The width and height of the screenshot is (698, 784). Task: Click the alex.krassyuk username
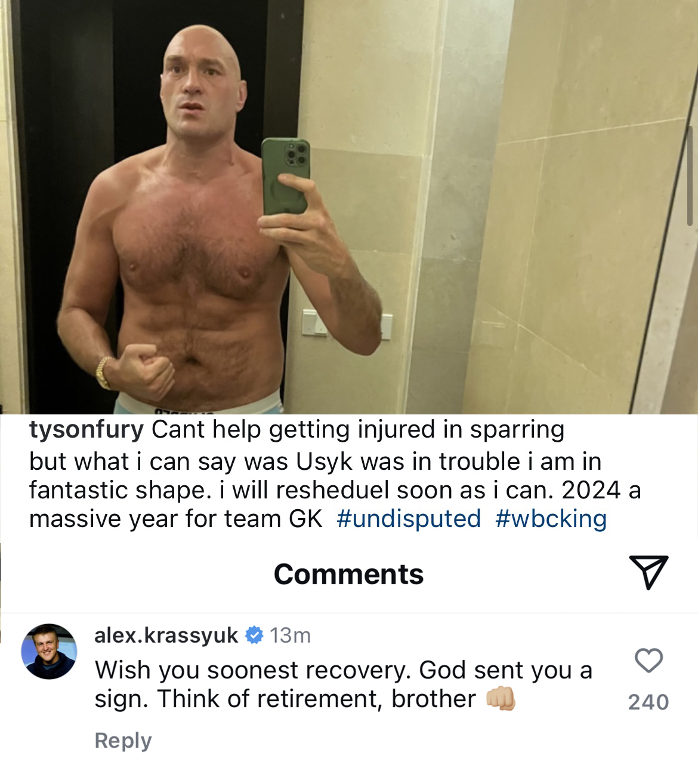click(166, 636)
